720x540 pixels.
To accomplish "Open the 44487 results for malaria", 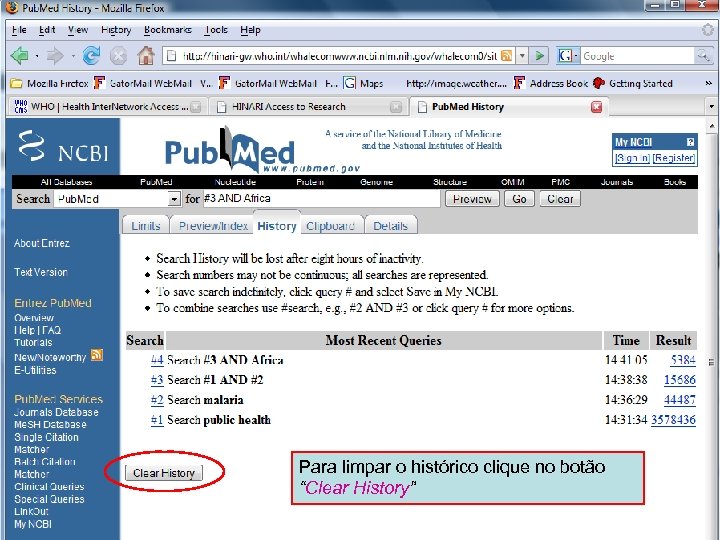I will coord(680,399).
